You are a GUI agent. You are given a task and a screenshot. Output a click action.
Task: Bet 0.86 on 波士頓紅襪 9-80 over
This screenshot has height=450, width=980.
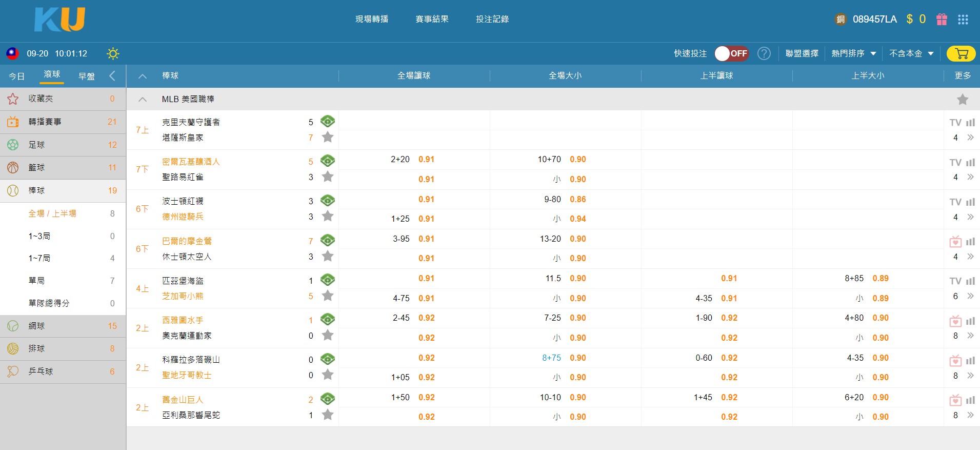click(577, 199)
